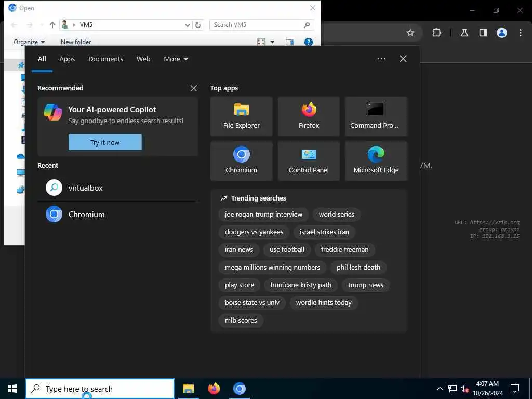
Task: Open Command Prompt tile in Top apps
Action: (x=376, y=116)
